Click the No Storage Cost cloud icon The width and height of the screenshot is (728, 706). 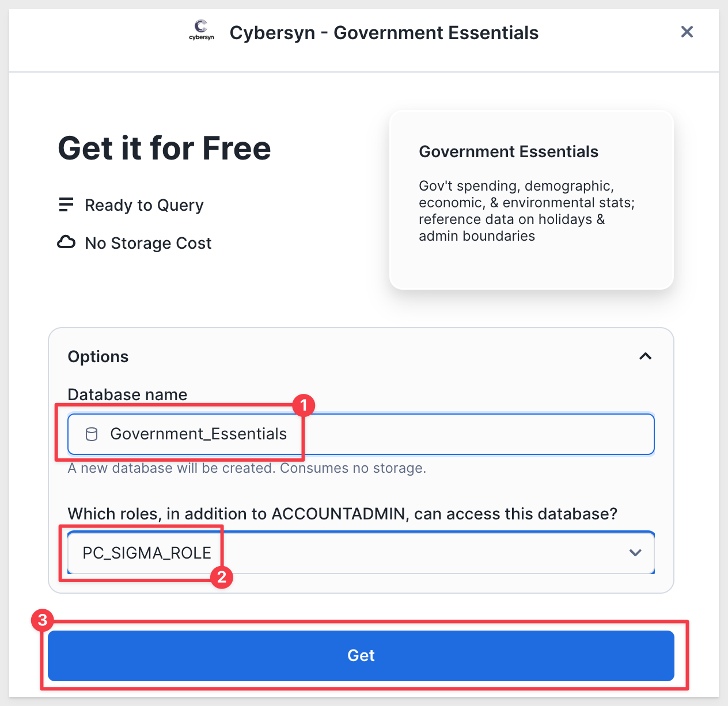(66, 242)
